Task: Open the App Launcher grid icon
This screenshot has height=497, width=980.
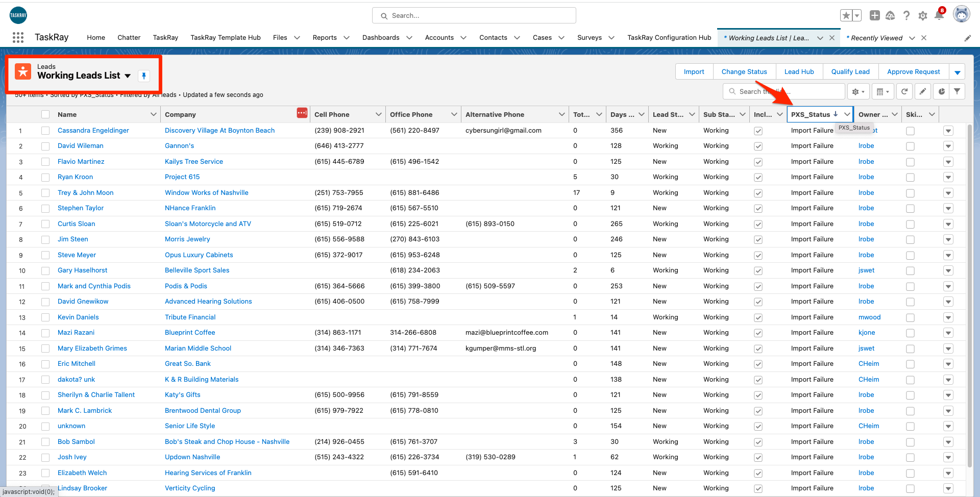Action: 18,37
